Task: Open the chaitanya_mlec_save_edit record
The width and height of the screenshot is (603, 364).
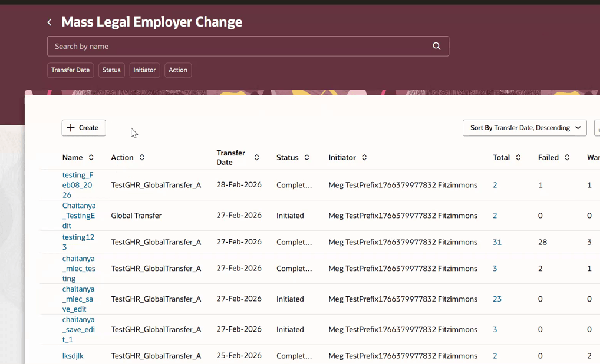Action: point(78,299)
